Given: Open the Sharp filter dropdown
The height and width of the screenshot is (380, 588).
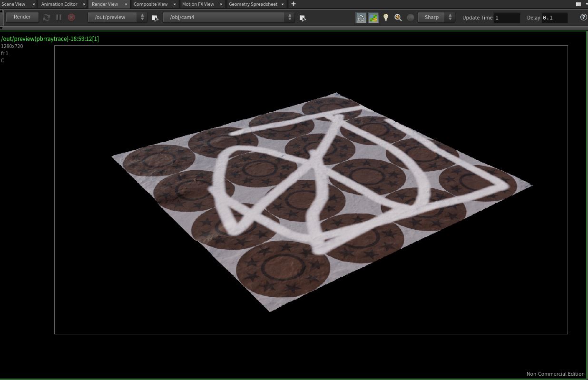Looking at the screenshot, I should coord(436,17).
